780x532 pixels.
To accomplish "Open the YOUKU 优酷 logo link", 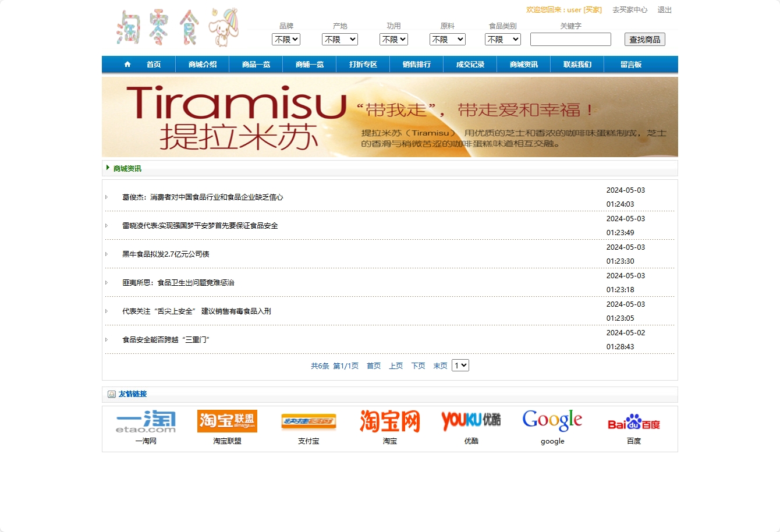I will (471, 420).
